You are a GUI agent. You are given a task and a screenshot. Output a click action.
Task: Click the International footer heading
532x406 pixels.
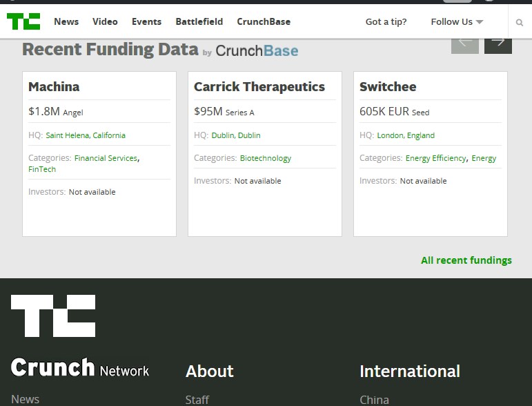410,371
